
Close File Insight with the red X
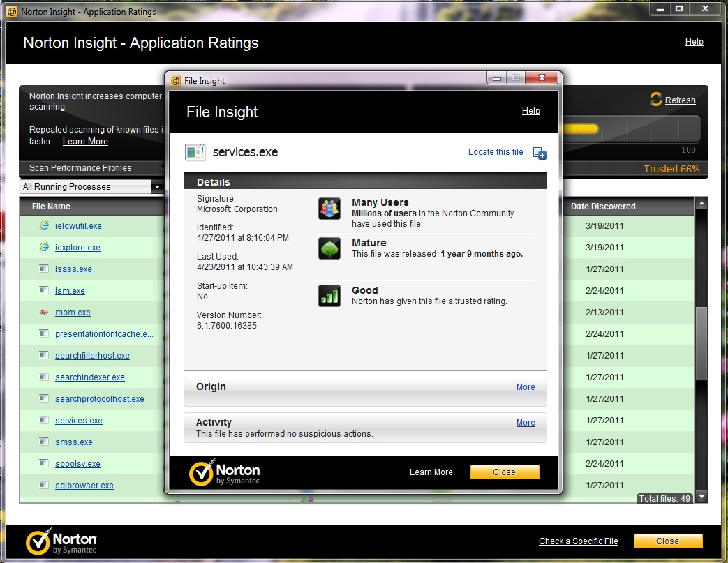(x=542, y=78)
